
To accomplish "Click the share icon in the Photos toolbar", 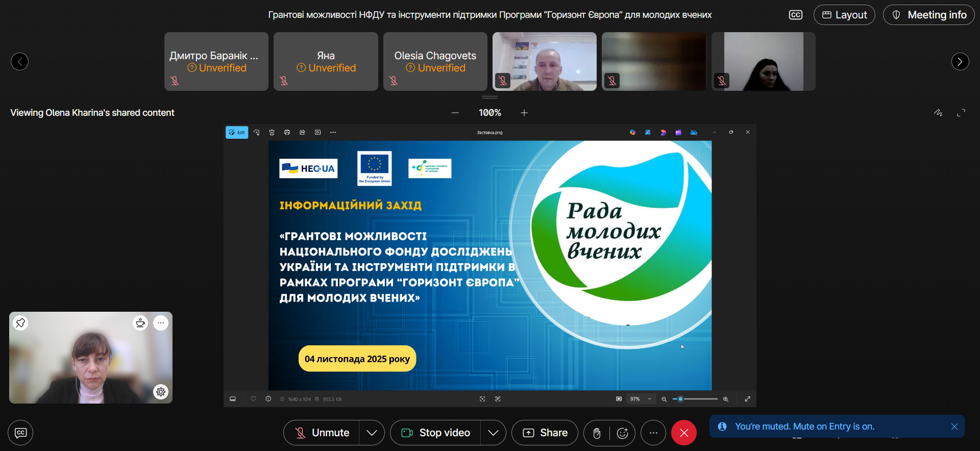I will click(302, 133).
